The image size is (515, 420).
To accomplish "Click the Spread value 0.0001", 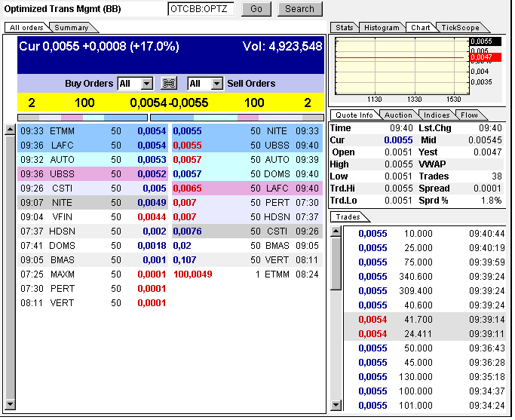I will [487, 189].
